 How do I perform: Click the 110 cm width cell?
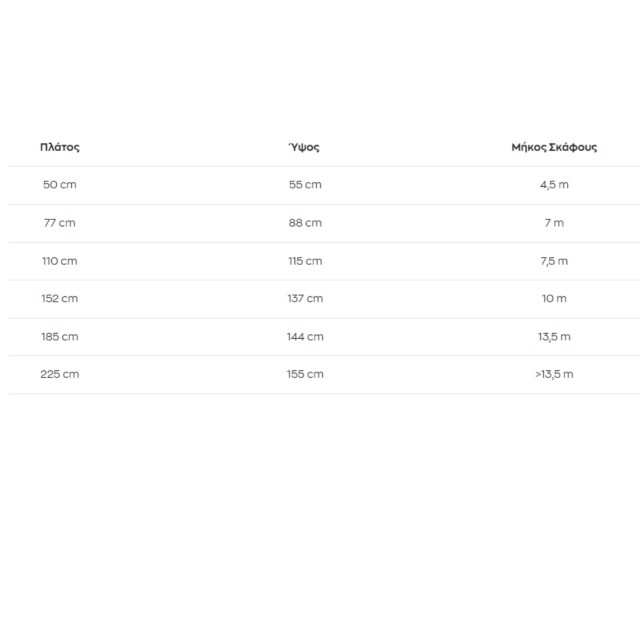coord(60,261)
